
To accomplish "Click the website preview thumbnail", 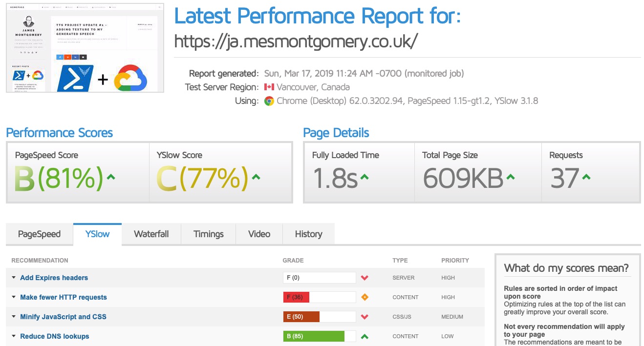I will [84, 47].
